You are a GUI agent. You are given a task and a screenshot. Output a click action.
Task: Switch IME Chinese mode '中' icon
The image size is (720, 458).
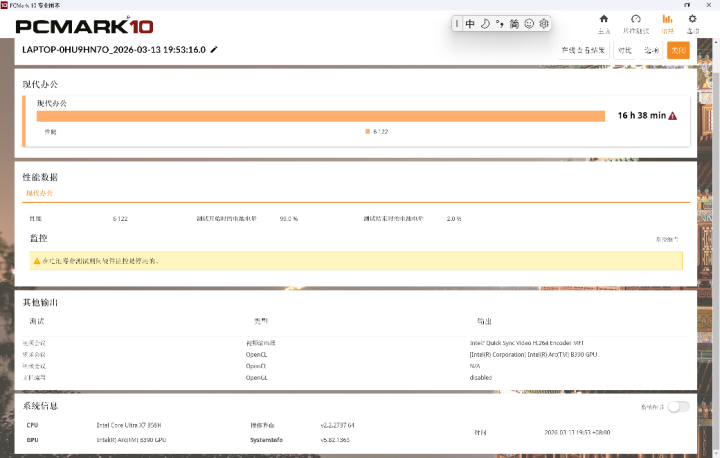tap(470, 24)
